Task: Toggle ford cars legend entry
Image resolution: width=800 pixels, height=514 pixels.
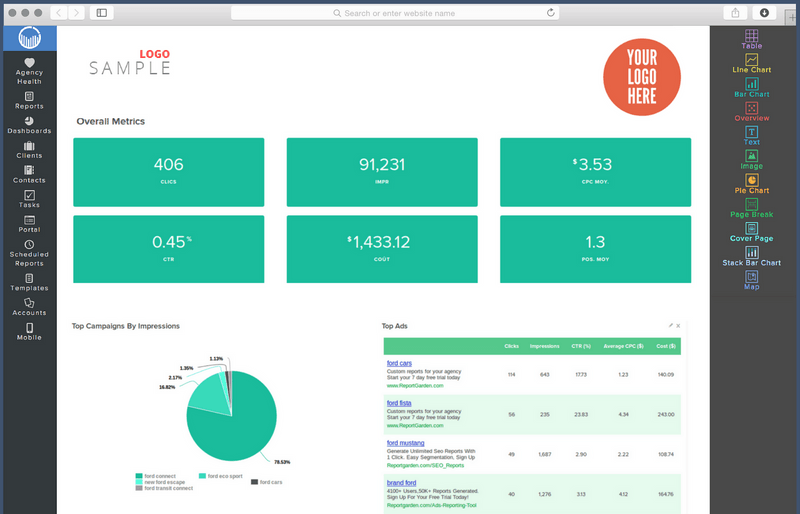Action: click(x=266, y=482)
